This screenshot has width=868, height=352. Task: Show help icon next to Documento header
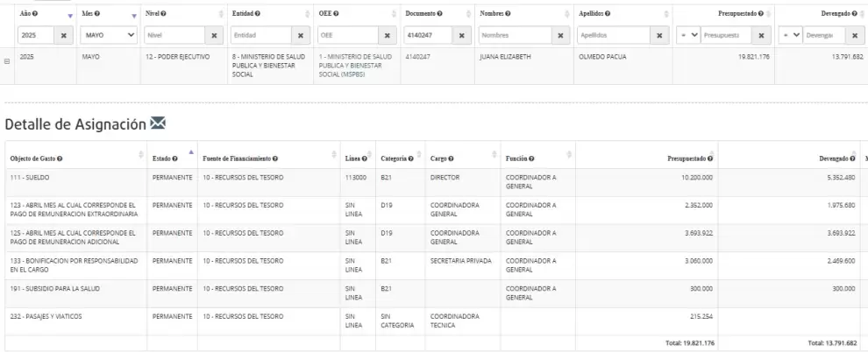(x=440, y=13)
